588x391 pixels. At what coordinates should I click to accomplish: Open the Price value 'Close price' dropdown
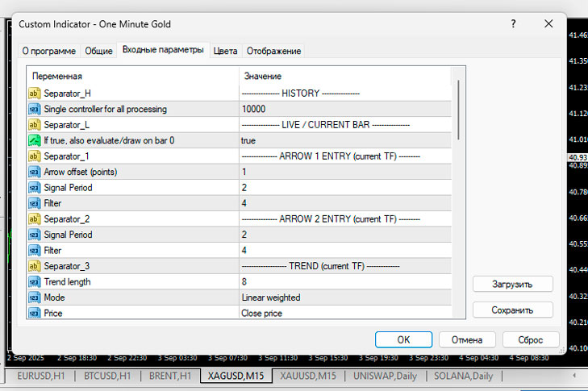point(345,313)
